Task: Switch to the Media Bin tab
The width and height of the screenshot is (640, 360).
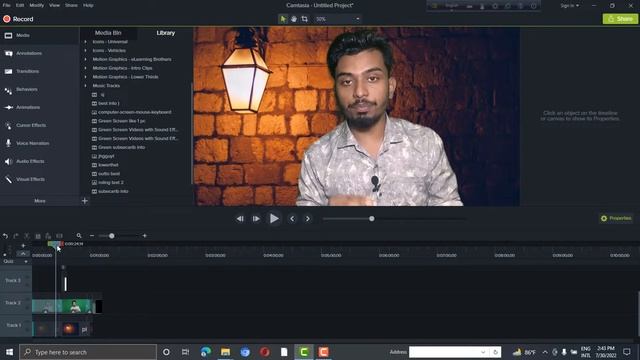Action: [x=108, y=33]
